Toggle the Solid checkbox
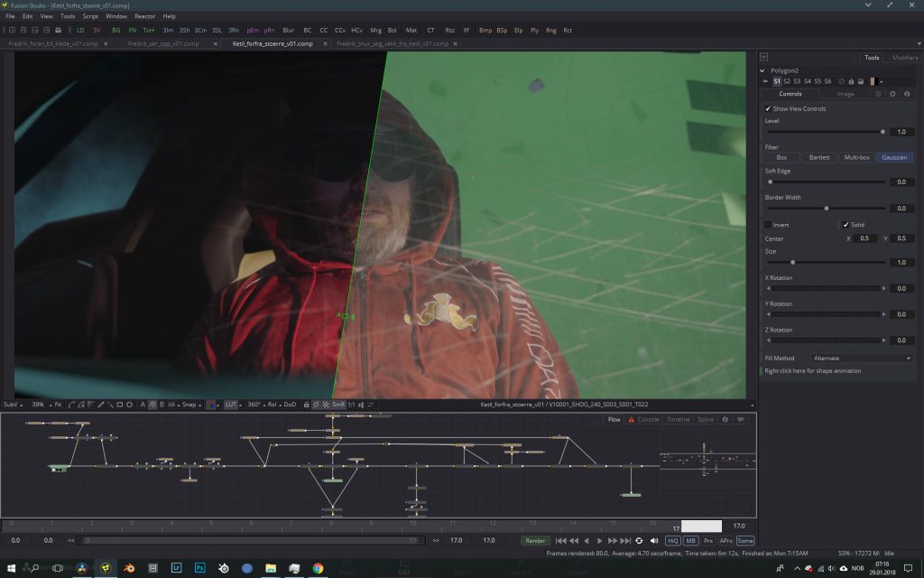924x578 pixels. tap(845, 224)
